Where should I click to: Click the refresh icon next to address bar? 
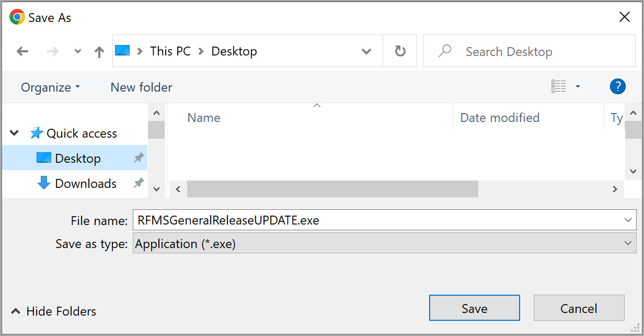pyautogui.click(x=400, y=51)
